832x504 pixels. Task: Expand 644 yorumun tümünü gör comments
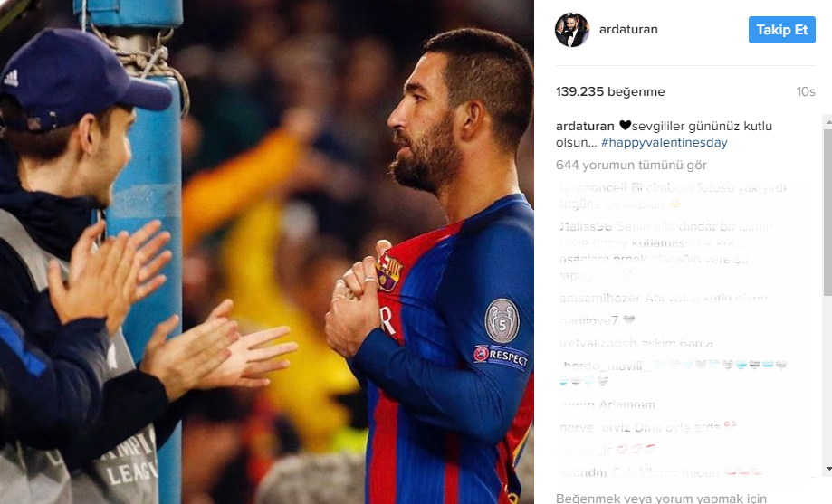coord(631,165)
